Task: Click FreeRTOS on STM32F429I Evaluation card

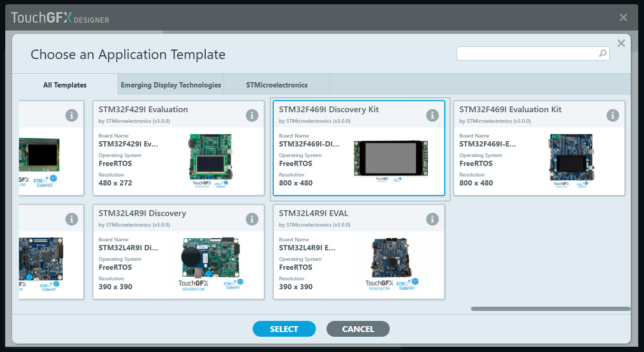Action: point(114,163)
